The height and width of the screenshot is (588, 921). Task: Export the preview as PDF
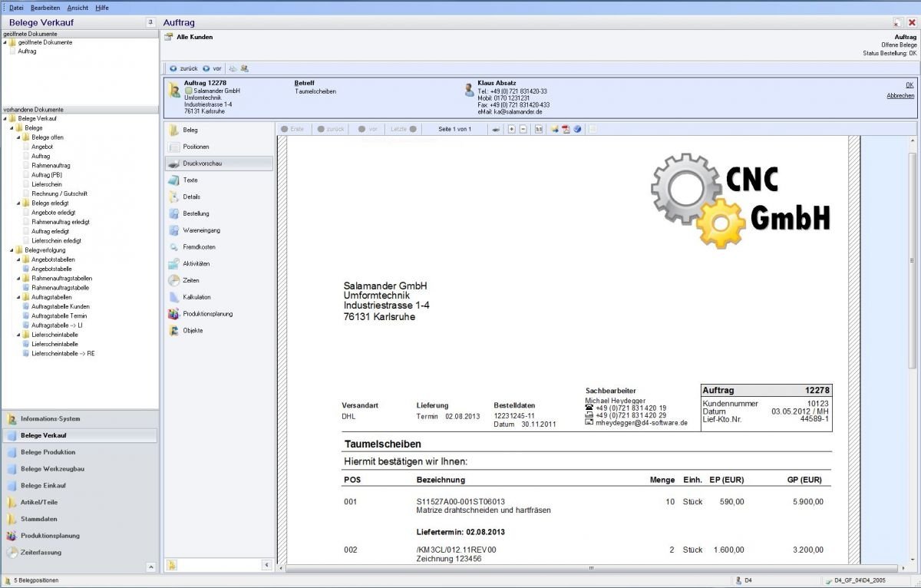[566, 129]
